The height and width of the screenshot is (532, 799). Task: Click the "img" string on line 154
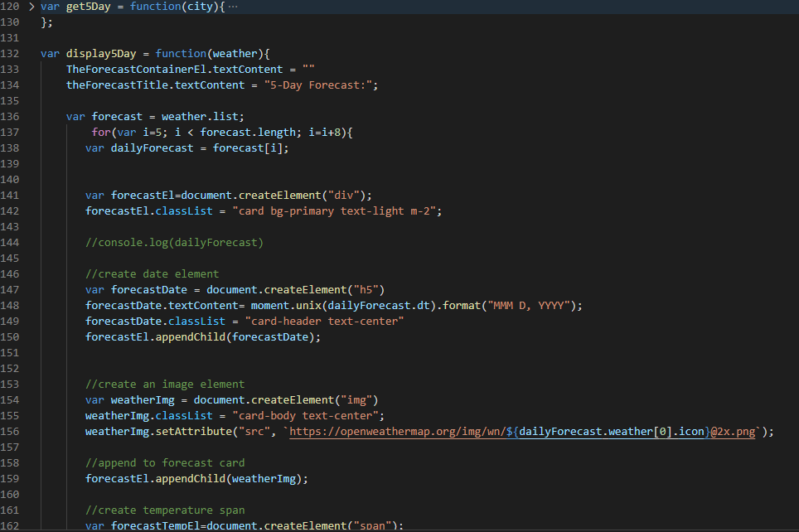coord(356,400)
